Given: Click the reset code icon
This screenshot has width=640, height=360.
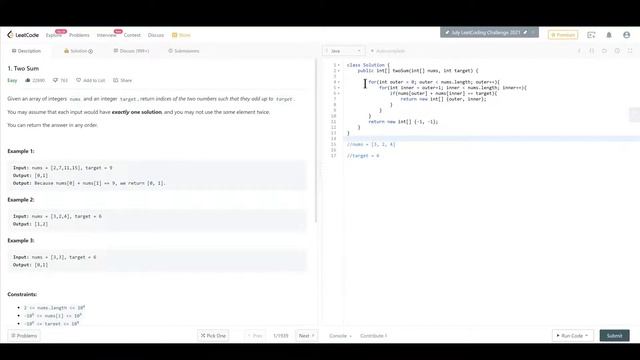Looking at the screenshot, I should pyautogui.click(x=604, y=51).
